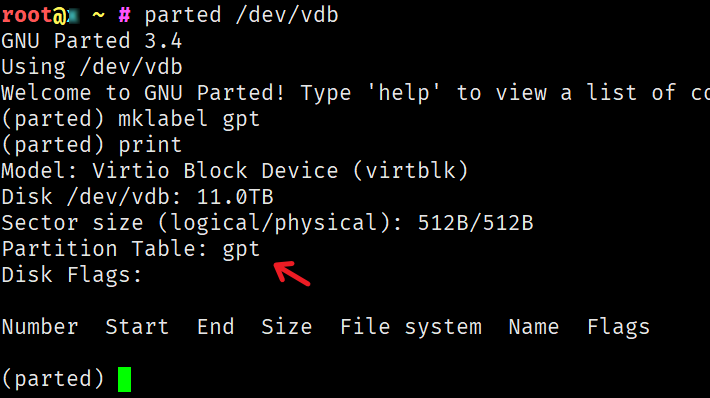Click the 'GNU Parted 3.4' version line

coord(92,41)
